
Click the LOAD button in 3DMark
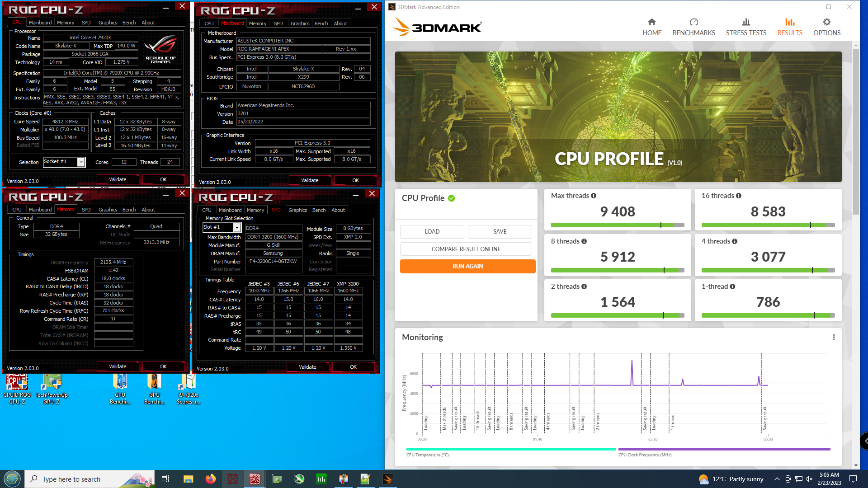432,231
